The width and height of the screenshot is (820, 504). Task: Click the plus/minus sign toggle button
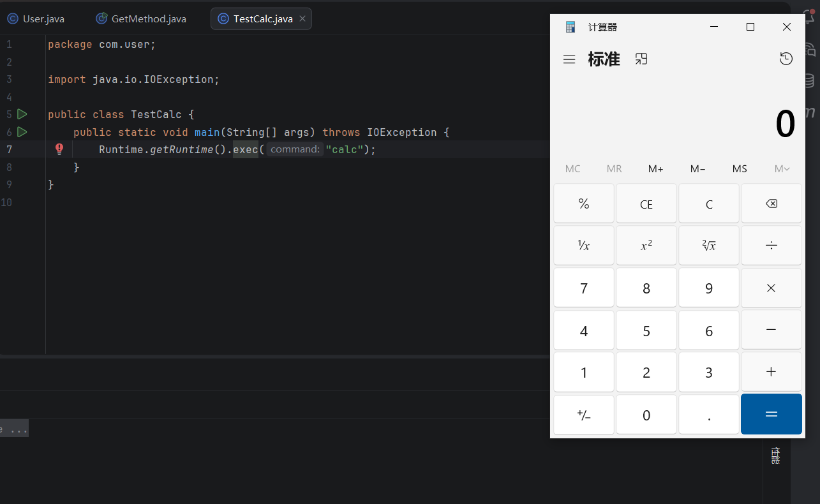[x=583, y=415]
